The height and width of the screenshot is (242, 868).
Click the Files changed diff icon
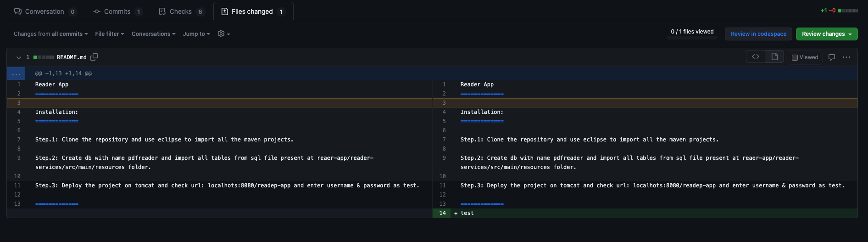(x=225, y=11)
